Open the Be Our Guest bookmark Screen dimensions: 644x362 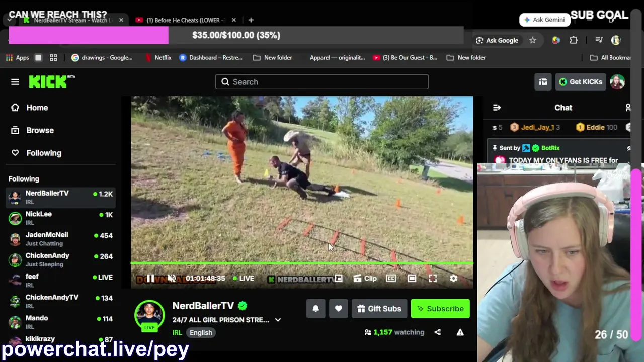[x=406, y=58]
